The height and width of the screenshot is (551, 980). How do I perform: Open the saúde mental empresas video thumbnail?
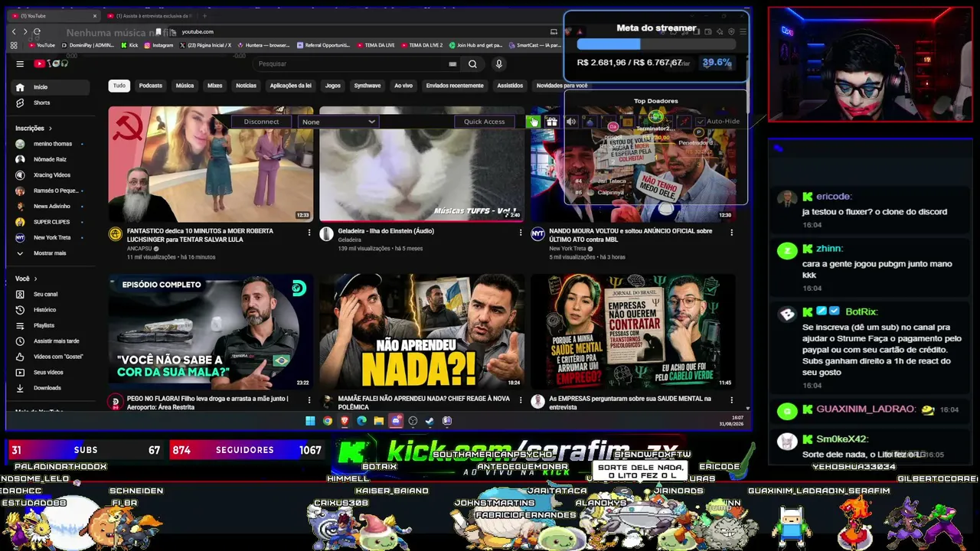coord(633,332)
